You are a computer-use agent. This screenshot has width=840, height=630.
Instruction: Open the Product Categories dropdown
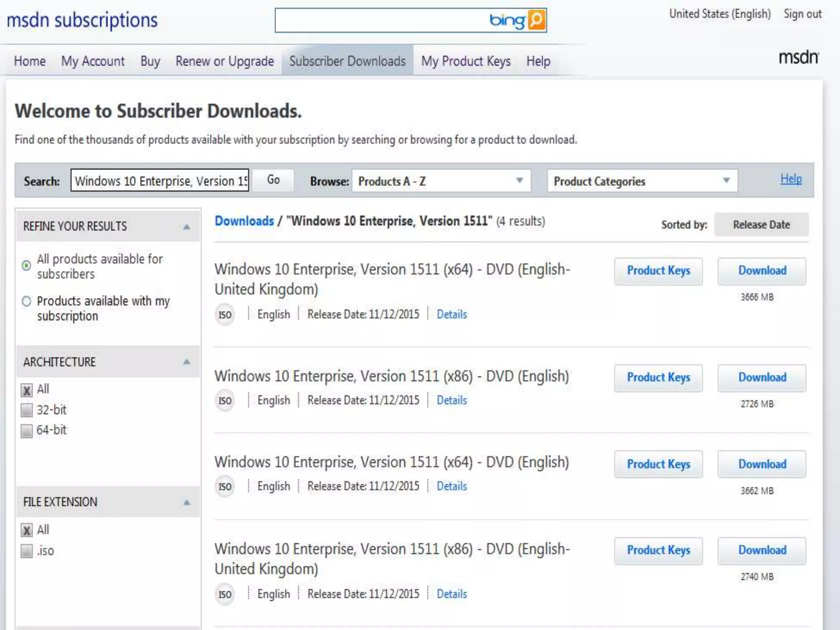pyautogui.click(x=642, y=181)
